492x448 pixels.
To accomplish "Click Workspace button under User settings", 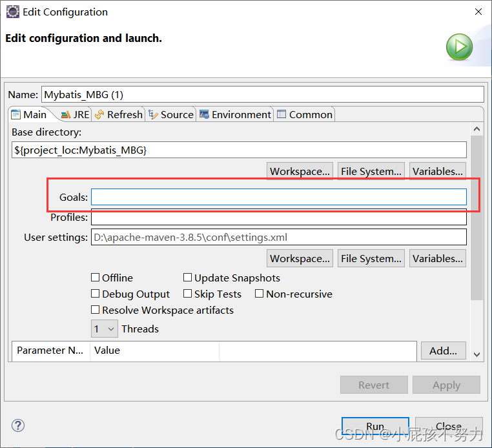I will click(300, 258).
